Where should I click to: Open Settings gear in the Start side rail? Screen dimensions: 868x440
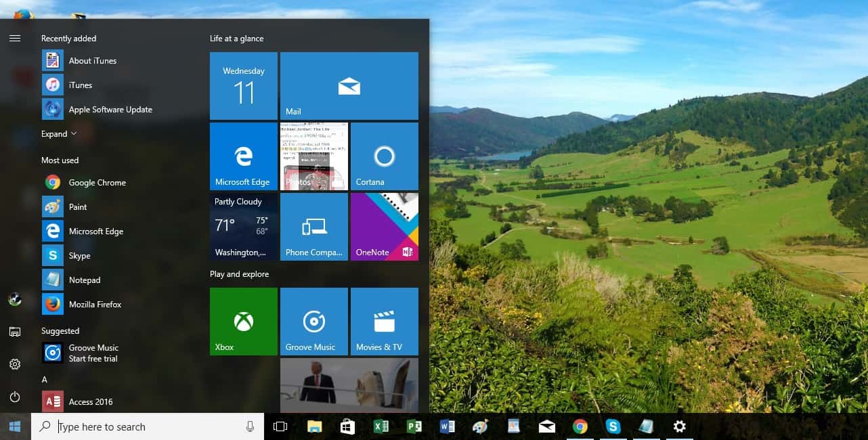[15, 364]
